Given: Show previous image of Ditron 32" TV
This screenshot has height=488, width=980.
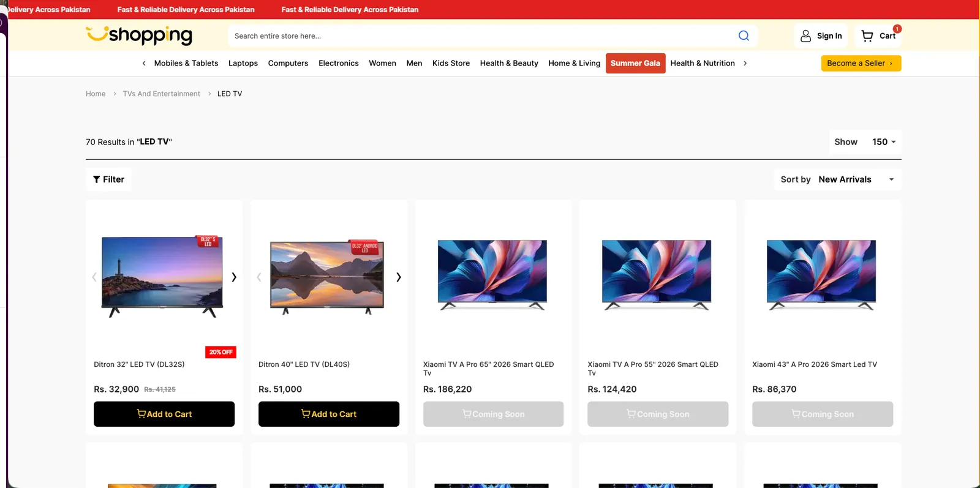Looking at the screenshot, I should coord(94,277).
